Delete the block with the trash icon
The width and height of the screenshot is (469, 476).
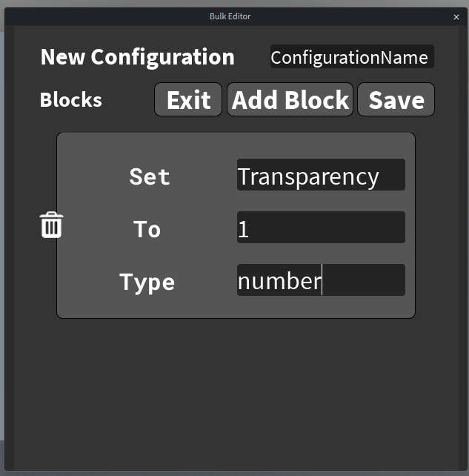tap(51, 225)
